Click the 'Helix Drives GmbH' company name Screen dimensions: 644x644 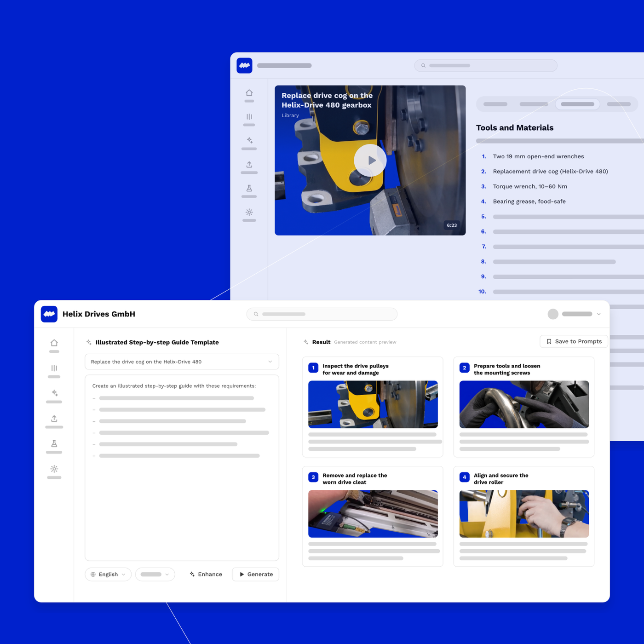tap(99, 314)
